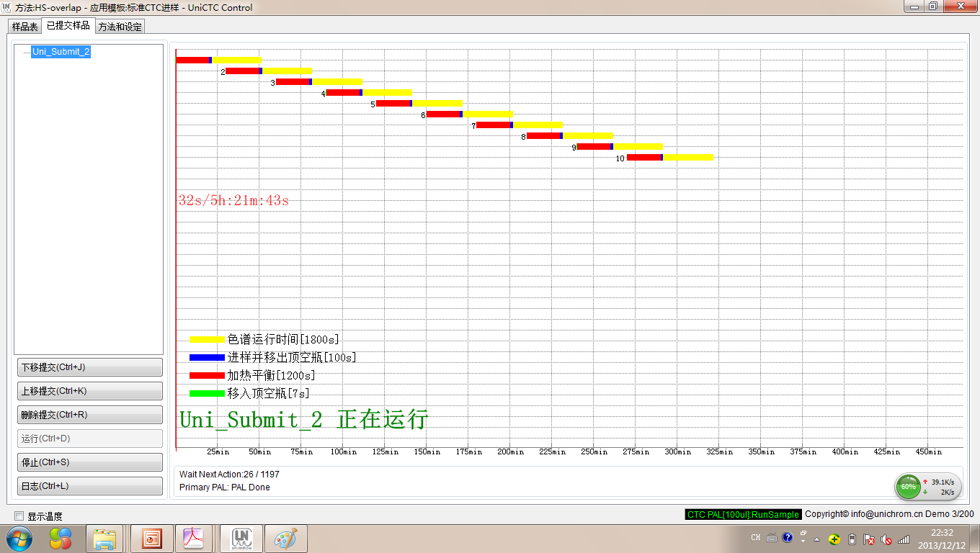
Task: Open the on-screen keyboard tray icon
Action: [x=772, y=538]
